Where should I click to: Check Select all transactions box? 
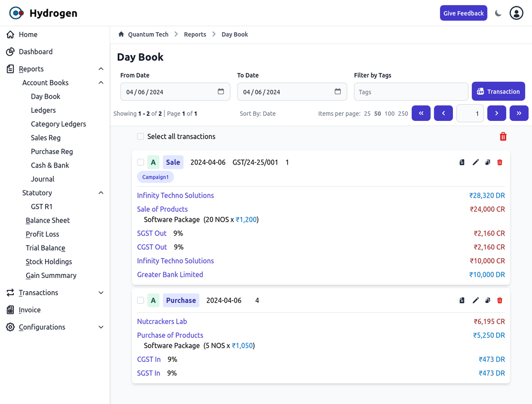coord(140,137)
